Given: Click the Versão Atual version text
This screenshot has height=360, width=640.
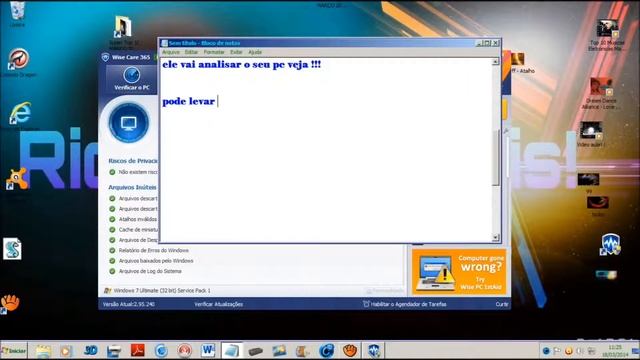Looking at the screenshot, I should (x=129, y=304).
